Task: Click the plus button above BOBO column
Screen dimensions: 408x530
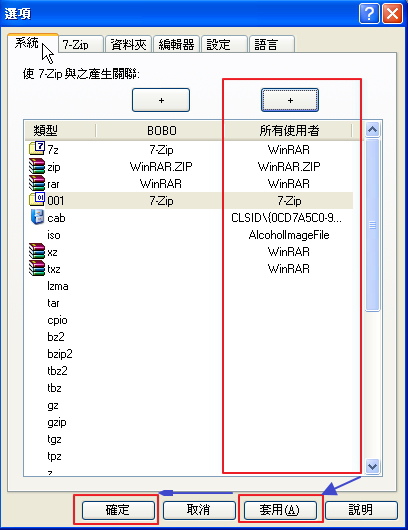Action: (161, 100)
